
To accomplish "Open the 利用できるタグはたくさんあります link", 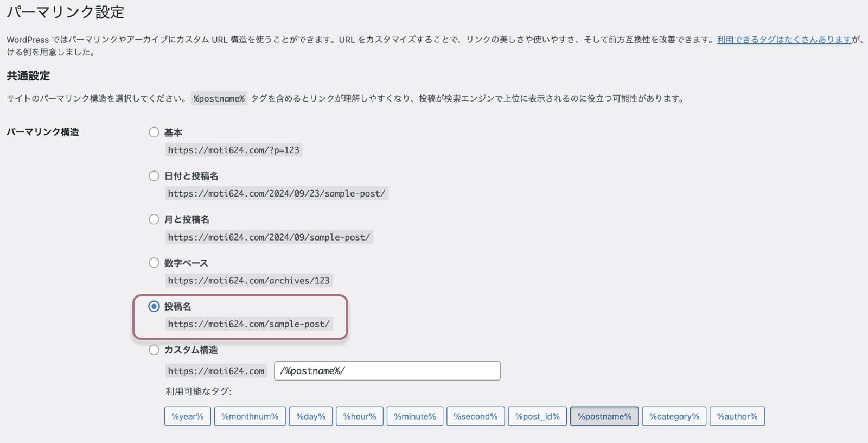I will click(x=784, y=40).
